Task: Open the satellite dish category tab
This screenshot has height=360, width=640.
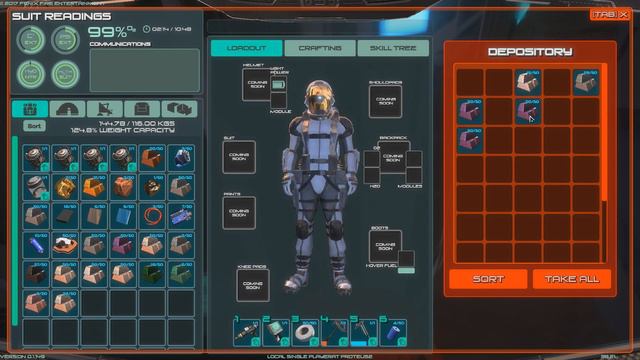Action: pos(105,109)
